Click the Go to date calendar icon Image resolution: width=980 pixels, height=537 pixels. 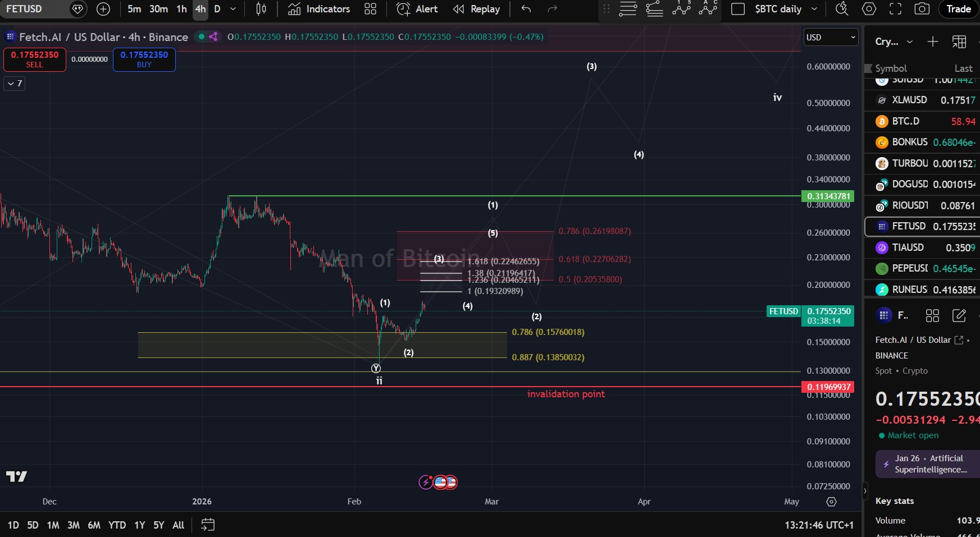(208, 525)
